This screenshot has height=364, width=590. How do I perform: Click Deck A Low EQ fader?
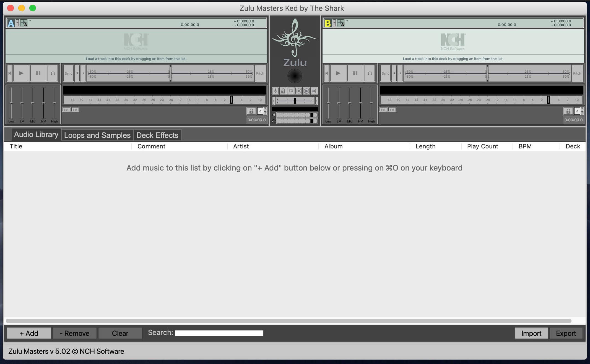(11, 103)
